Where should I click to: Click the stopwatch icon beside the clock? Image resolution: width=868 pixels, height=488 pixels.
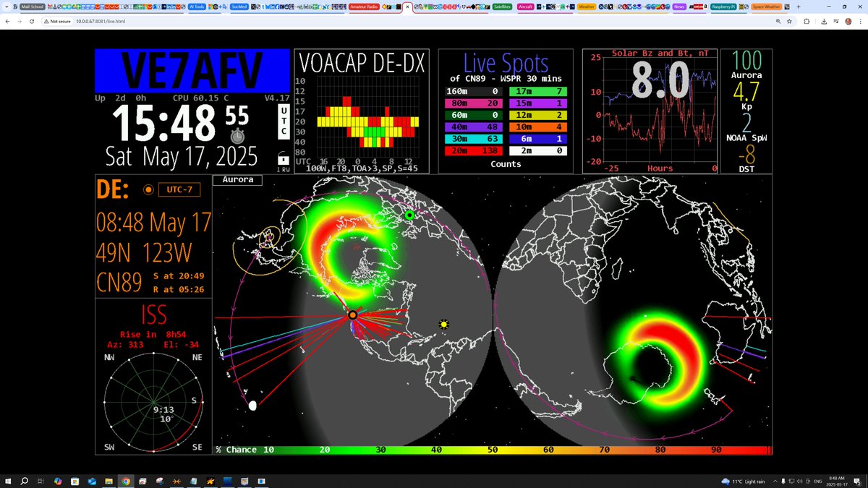pyautogui.click(x=237, y=135)
